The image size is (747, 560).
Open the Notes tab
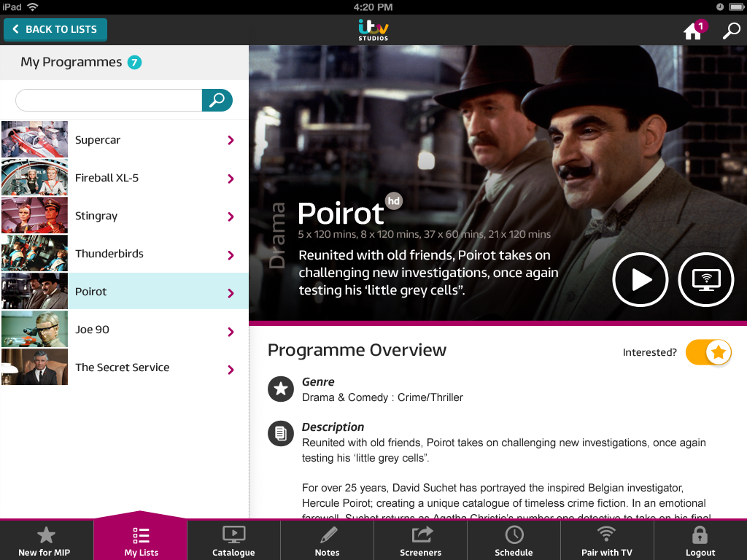(x=327, y=540)
